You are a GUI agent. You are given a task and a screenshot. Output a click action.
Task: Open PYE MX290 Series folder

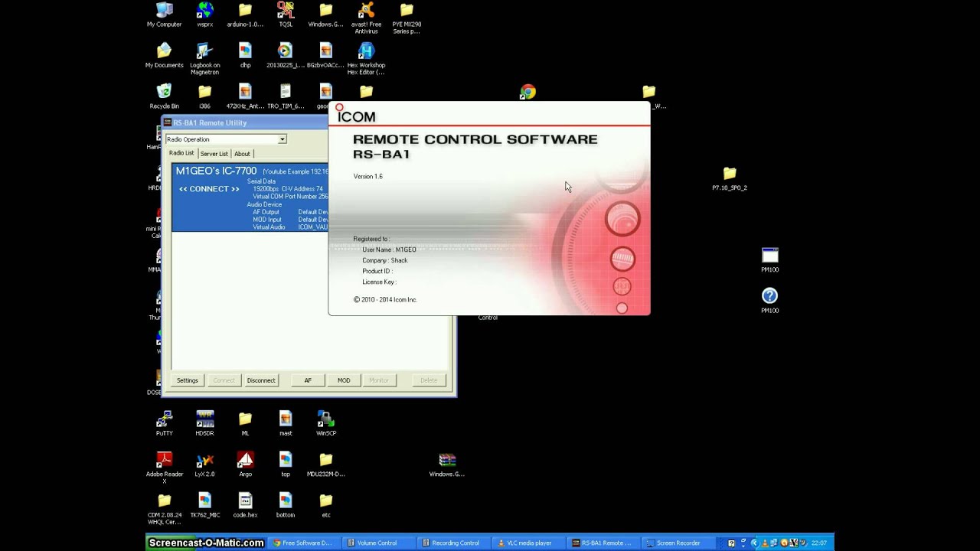coord(407,18)
